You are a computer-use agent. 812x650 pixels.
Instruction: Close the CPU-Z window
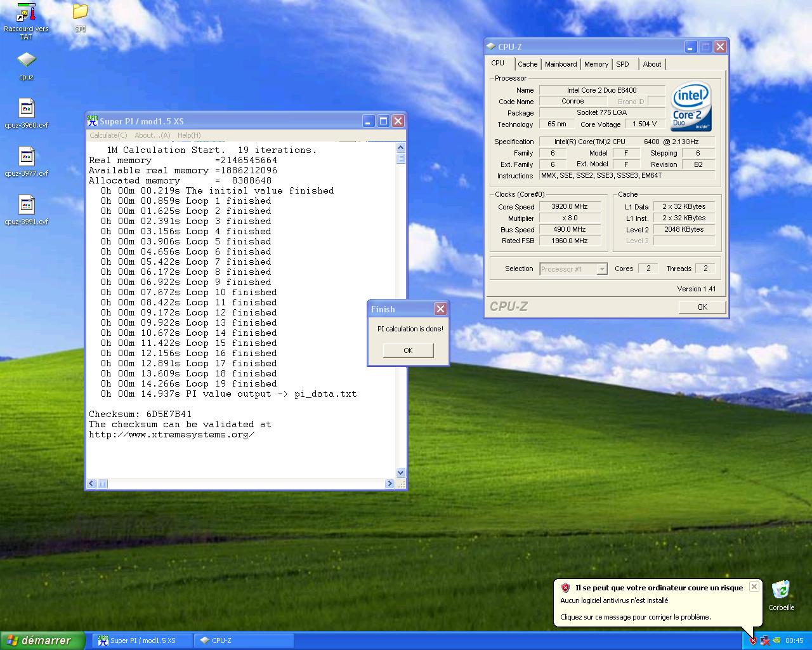pos(720,46)
